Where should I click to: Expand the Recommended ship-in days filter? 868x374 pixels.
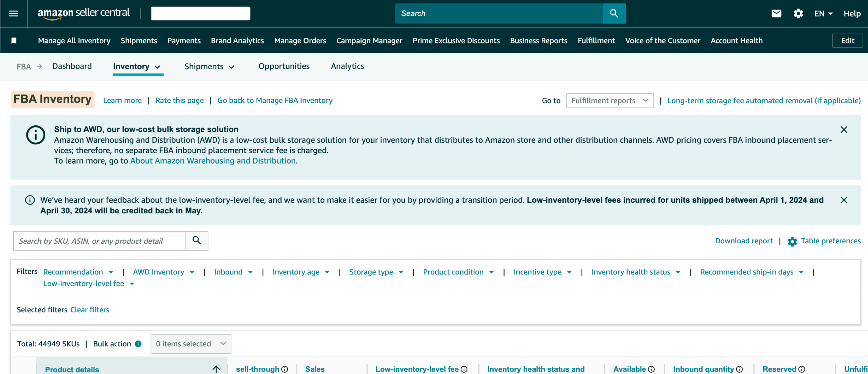[752, 272]
